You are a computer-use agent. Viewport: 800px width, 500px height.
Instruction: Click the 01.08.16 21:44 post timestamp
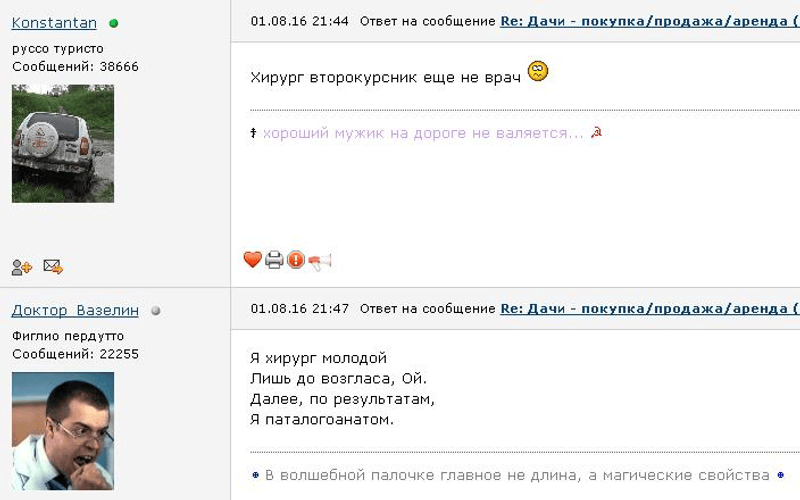tap(299, 21)
